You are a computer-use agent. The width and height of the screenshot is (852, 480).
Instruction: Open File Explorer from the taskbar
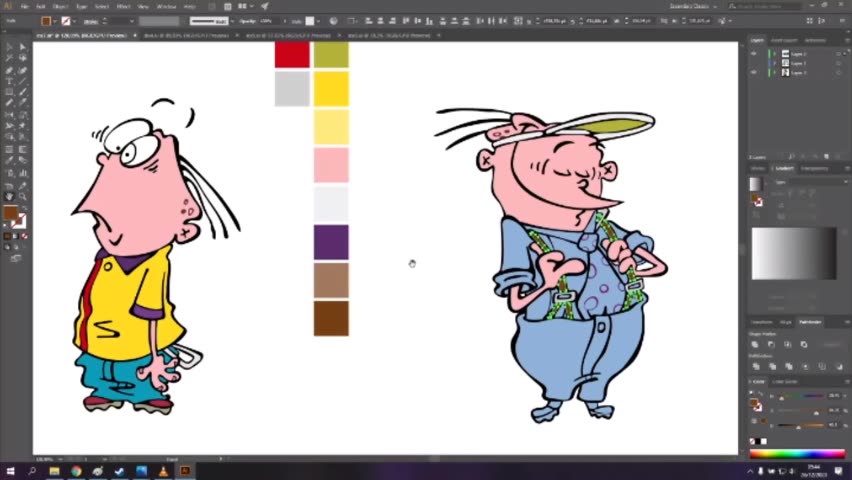[x=54, y=471]
